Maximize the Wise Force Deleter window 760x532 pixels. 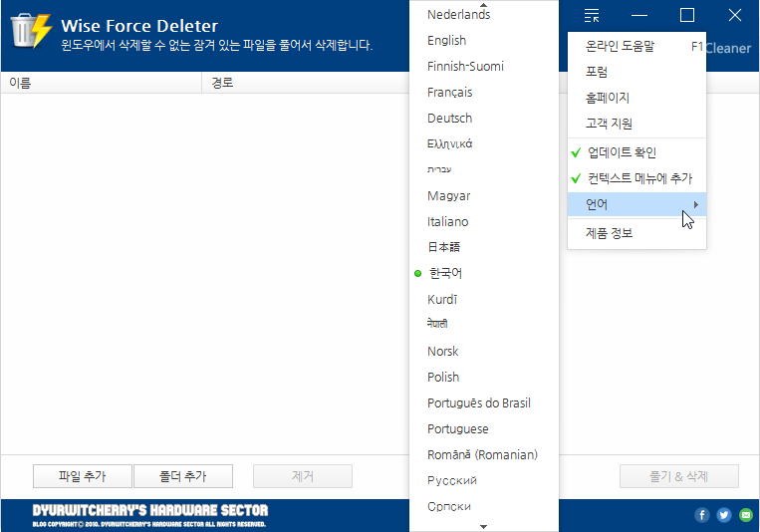click(687, 16)
